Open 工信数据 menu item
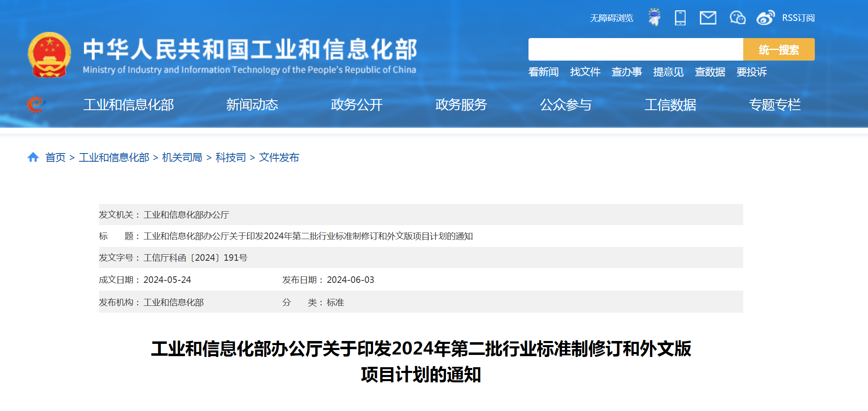The width and height of the screenshot is (868, 411). click(670, 105)
